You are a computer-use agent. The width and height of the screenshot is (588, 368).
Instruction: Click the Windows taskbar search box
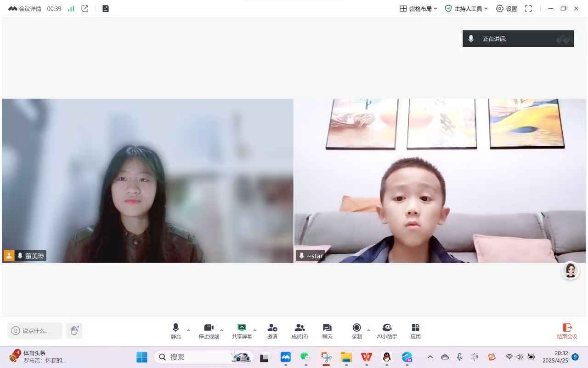[x=193, y=357]
